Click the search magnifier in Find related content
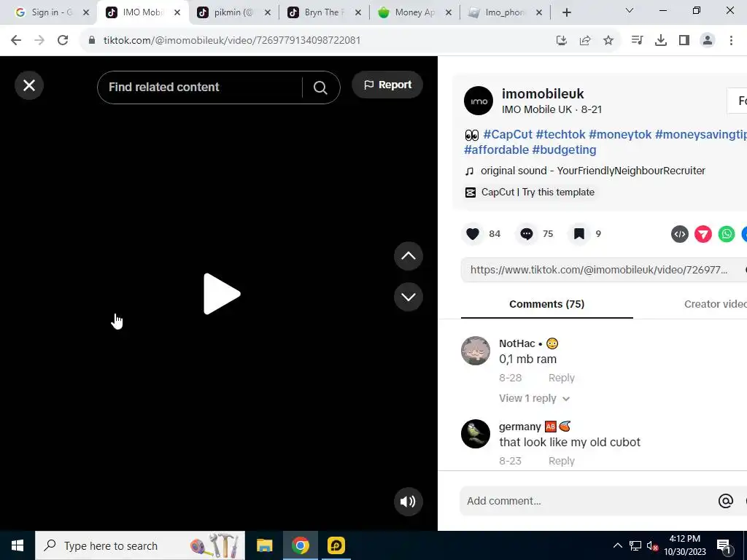 coord(320,87)
